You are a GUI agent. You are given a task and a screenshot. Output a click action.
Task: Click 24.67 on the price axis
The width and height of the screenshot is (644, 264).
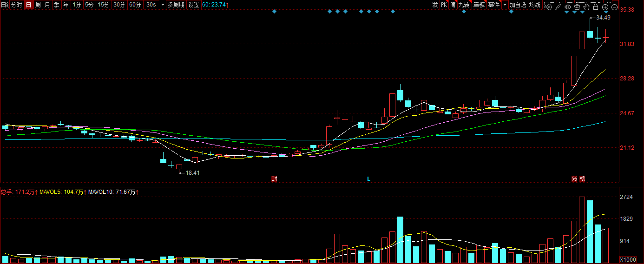[627, 113]
